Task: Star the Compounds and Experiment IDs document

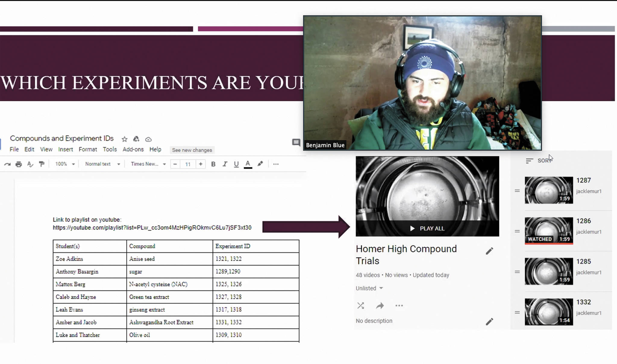Action: point(124,139)
